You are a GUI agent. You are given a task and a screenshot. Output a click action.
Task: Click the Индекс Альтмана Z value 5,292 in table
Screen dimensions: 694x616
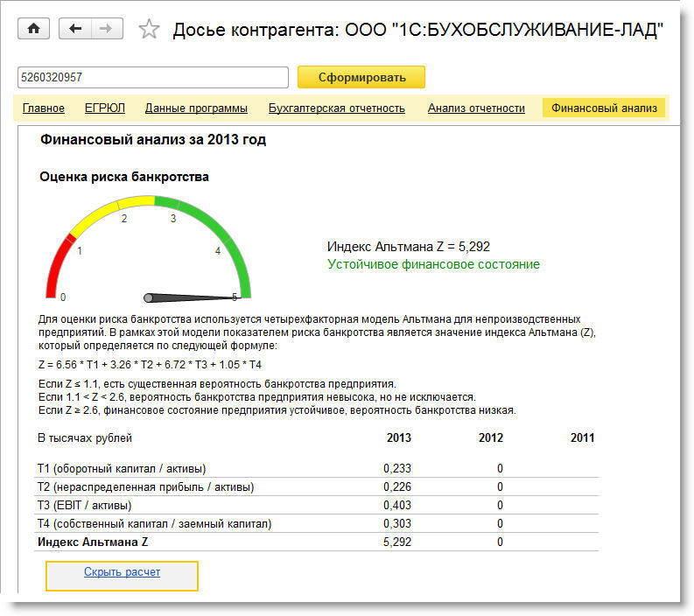[396, 542]
